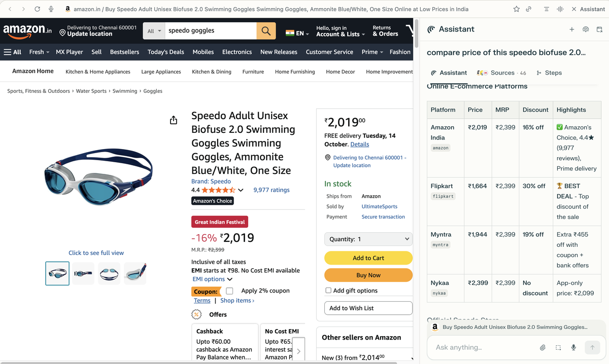Open the All search category dropdown

point(154,31)
